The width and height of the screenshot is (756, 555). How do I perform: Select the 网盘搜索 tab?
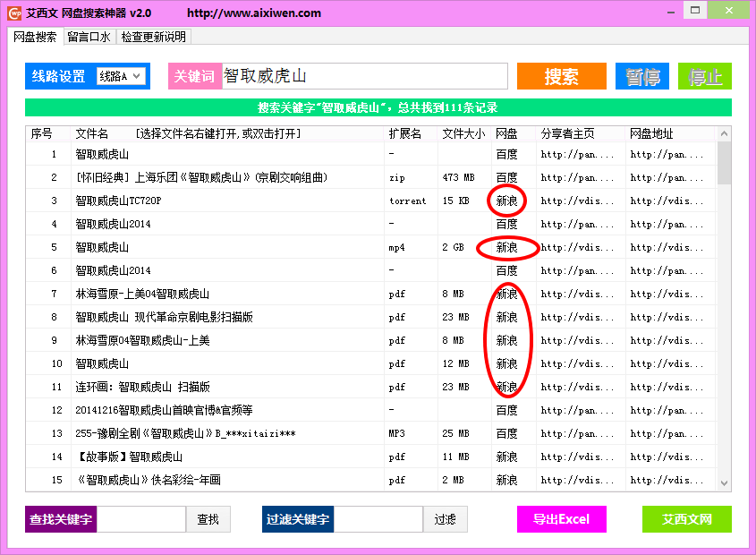[x=35, y=37]
